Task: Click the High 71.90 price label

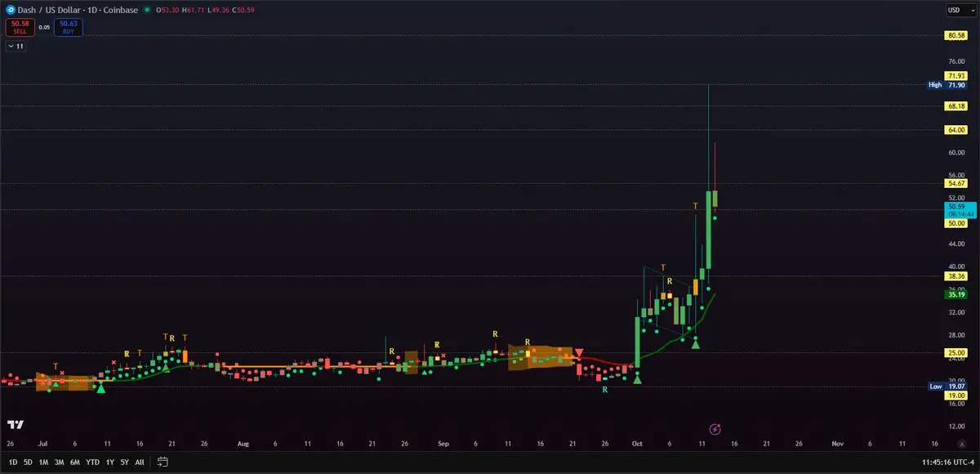Action: click(x=947, y=85)
